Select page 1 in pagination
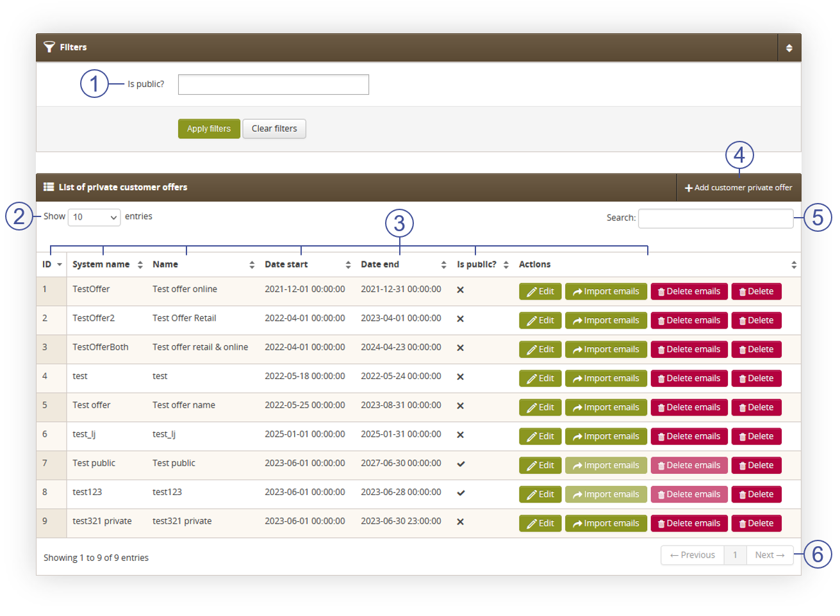Image resolution: width=840 pixels, height=616 pixels. point(735,555)
